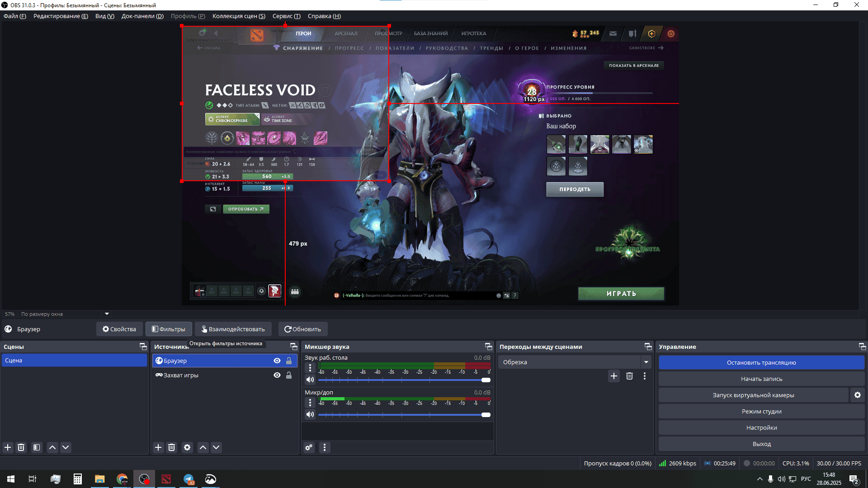Open the Сервис menu

pyautogui.click(x=286, y=16)
